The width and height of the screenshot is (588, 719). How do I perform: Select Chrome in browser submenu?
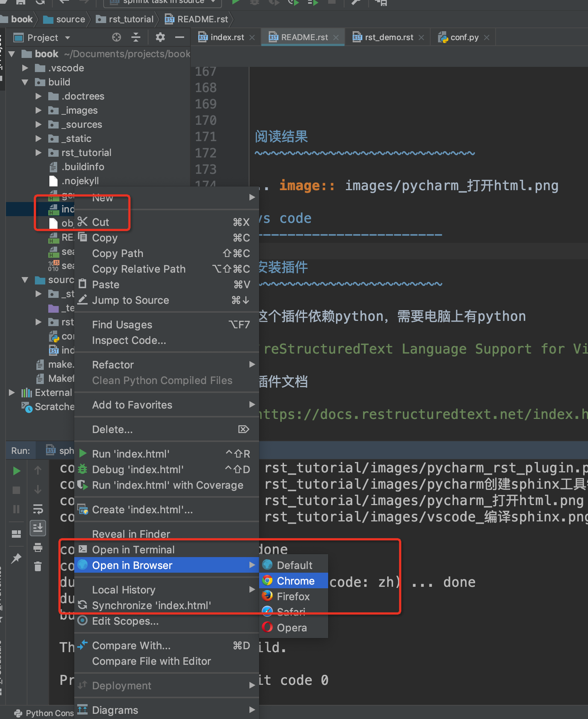[x=294, y=581]
